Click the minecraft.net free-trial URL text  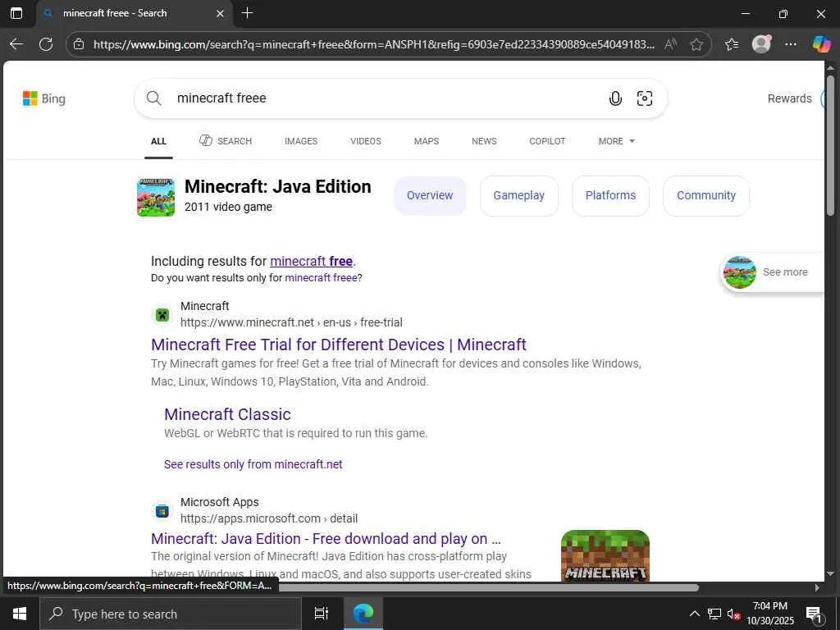pyautogui.click(x=291, y=322)
